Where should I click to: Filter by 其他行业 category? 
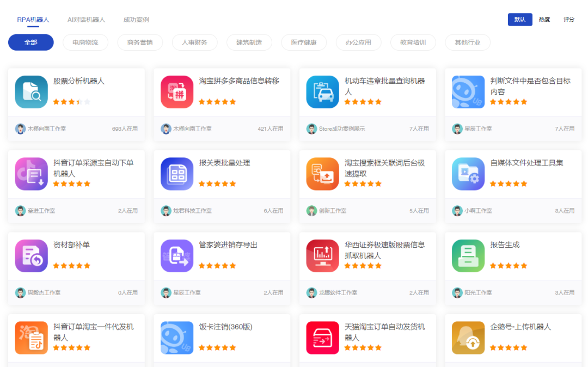pyautogui.click(x=467, y=42)
